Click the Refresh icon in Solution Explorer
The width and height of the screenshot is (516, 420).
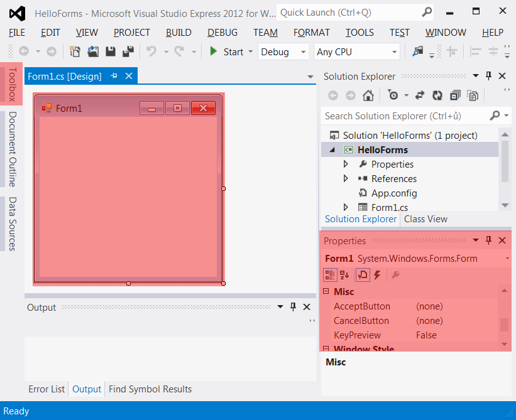436,95
